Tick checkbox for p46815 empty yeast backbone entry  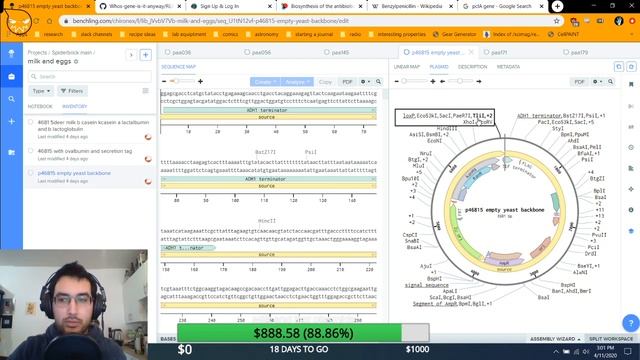pyautogui.click(x=31, y=173)
